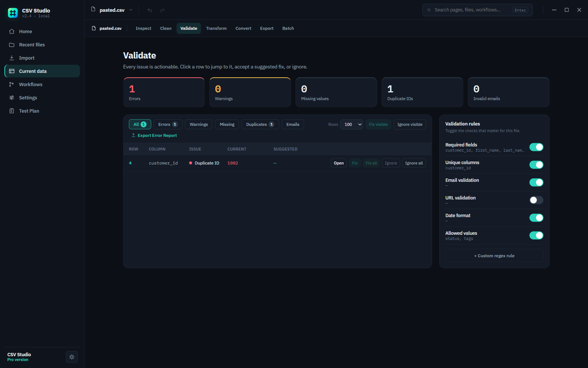Click Export Error Report link
Viewport: 588px width, 368px height.
[157, 135]
